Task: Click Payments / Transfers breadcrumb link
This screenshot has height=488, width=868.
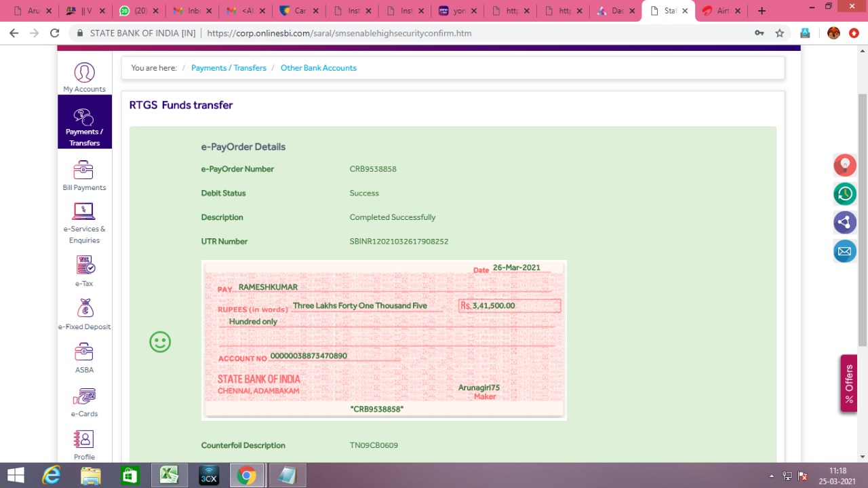Action: pyautogui.click(x=229, y=68)
